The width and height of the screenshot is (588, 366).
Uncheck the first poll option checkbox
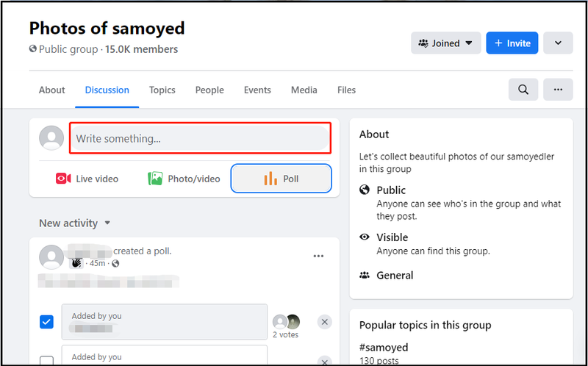click(46, 322)
